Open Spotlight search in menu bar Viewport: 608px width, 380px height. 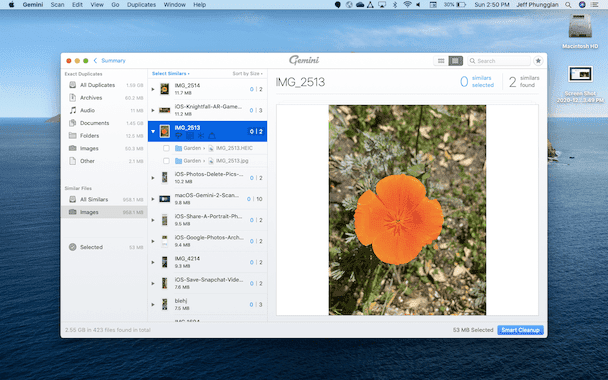pos(568,5)
